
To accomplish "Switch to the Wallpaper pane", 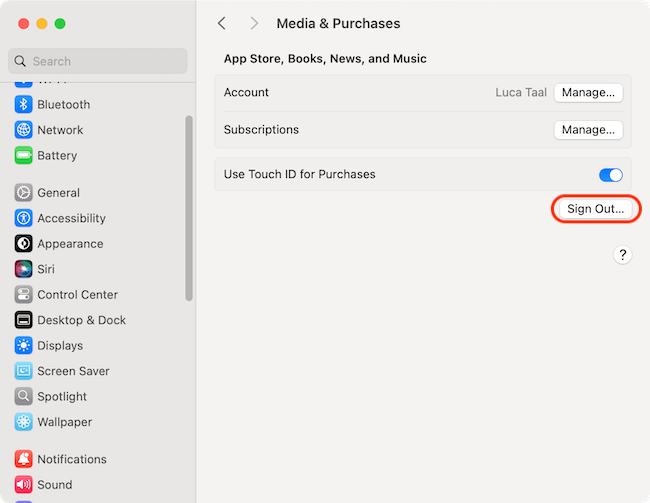I will click(x=64, y=422).
